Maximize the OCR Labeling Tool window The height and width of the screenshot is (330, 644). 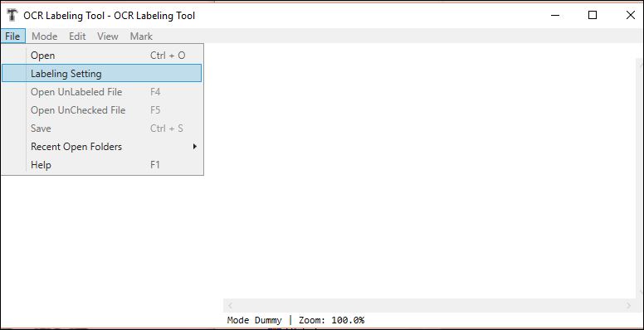point(593,15)
